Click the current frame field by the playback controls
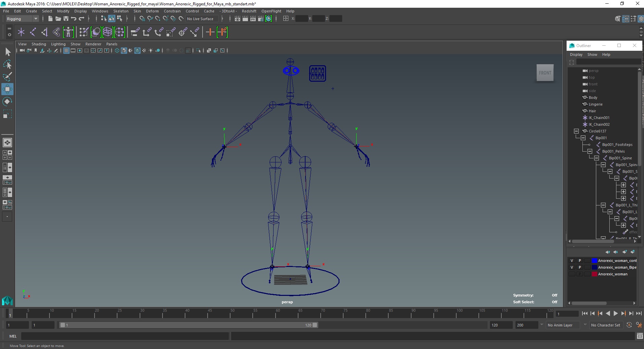Viewport: 644px width, 349px height. coord(567,314)
